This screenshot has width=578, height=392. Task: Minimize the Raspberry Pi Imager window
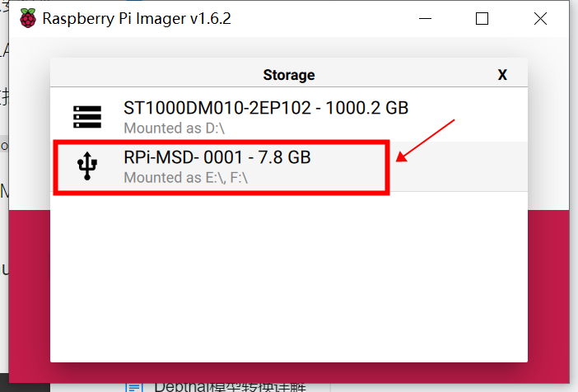427,18
